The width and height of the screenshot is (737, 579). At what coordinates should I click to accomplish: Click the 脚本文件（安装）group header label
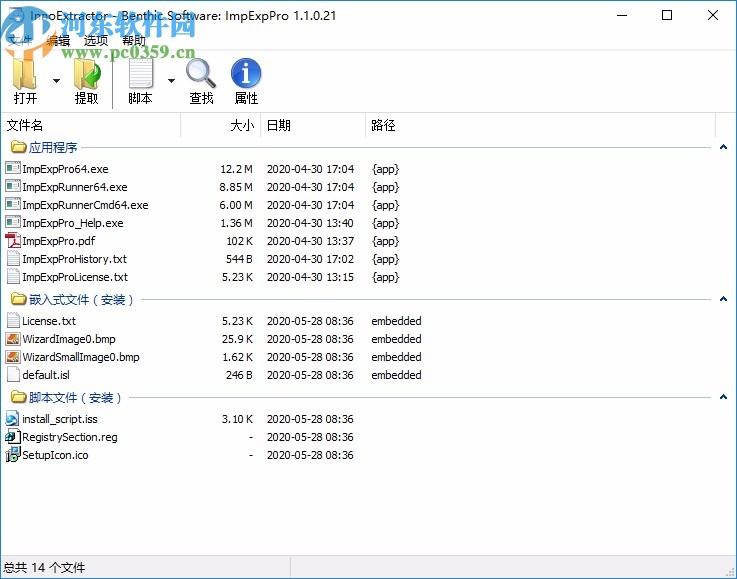coord(76,398)
